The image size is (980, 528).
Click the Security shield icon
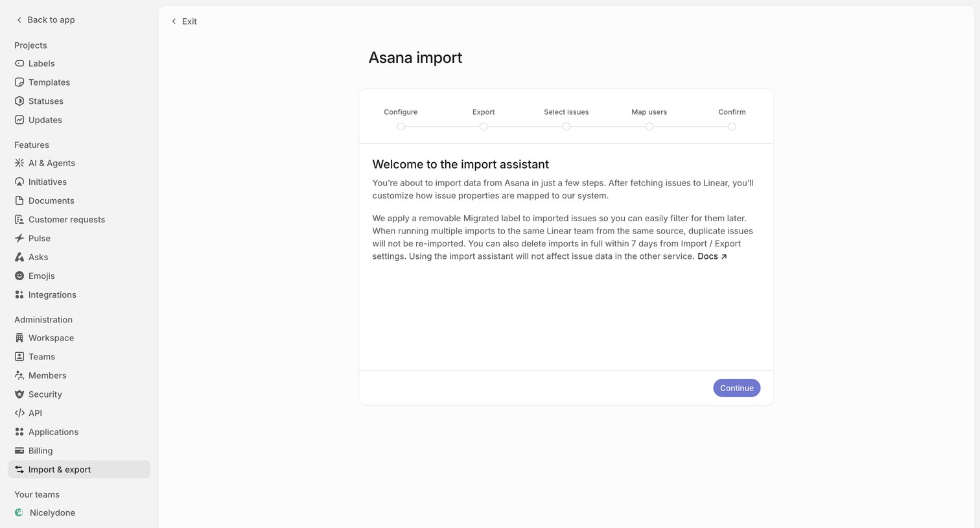[x=19, y=394]
